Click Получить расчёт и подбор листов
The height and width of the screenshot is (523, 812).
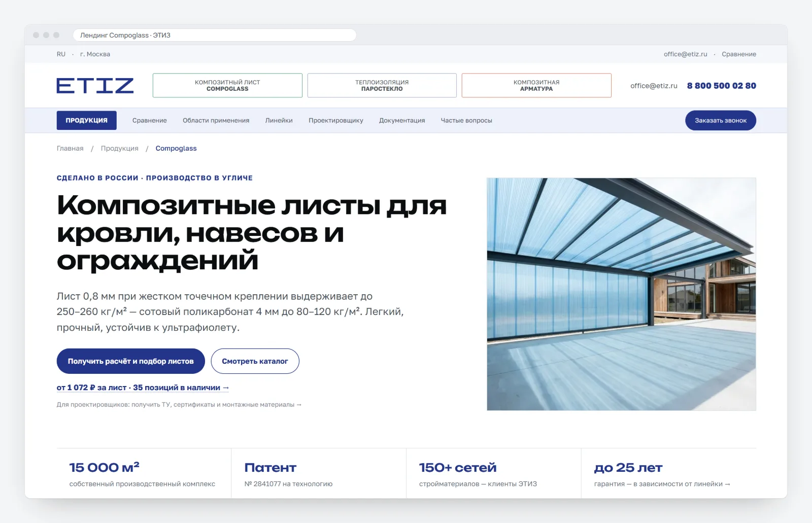pos(131,361)
